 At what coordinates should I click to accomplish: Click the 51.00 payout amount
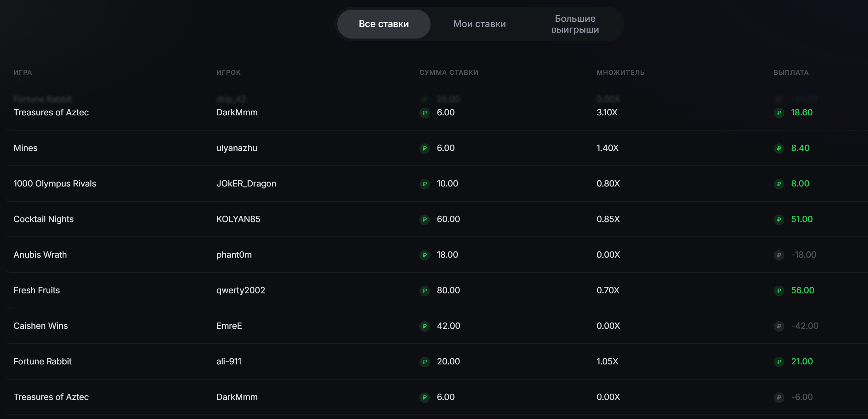tap(802, 219)
